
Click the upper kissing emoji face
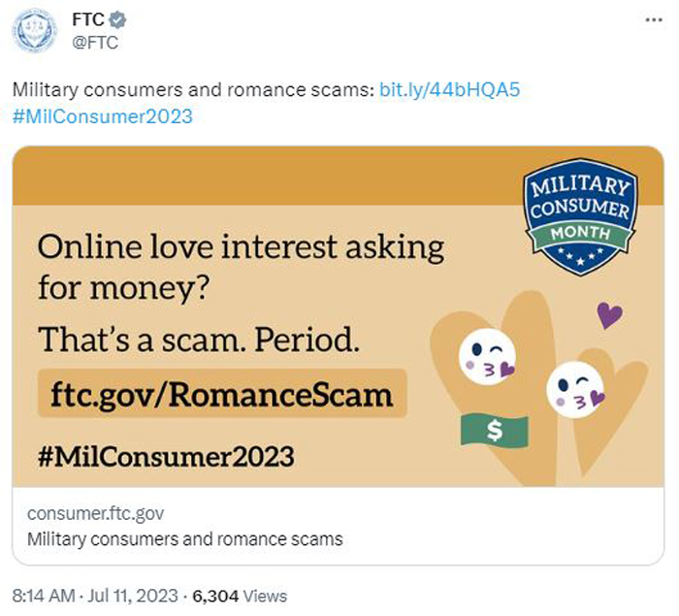(488, 357)
